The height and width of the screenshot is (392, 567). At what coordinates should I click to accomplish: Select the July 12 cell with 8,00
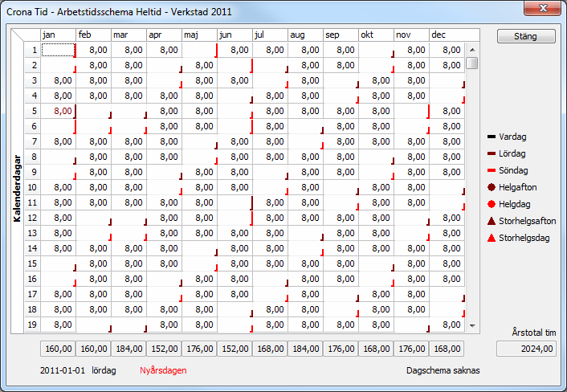coord(271,218)
